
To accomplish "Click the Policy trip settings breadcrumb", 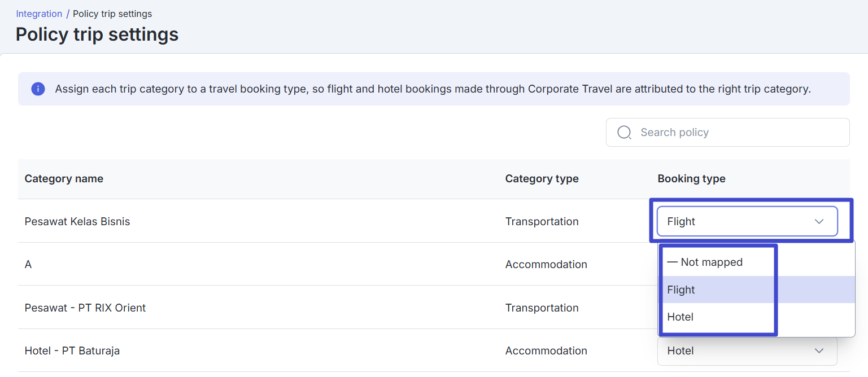I will tap(112, 14).
